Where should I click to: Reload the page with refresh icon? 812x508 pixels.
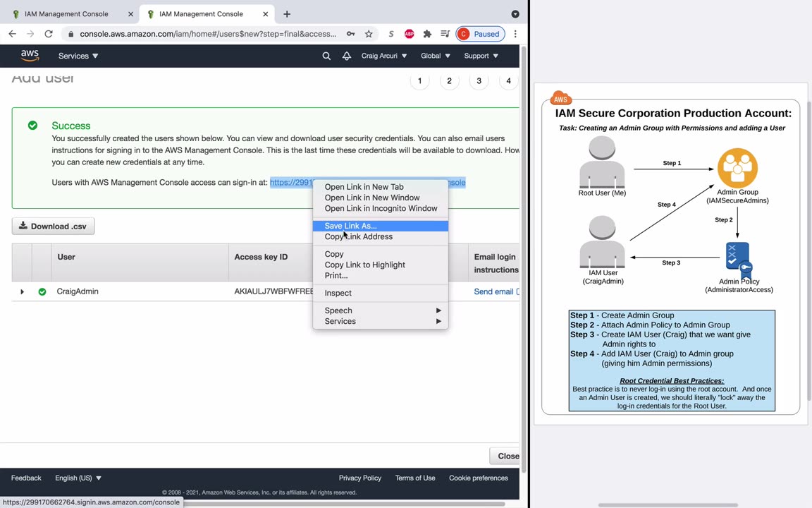(49, 34)
